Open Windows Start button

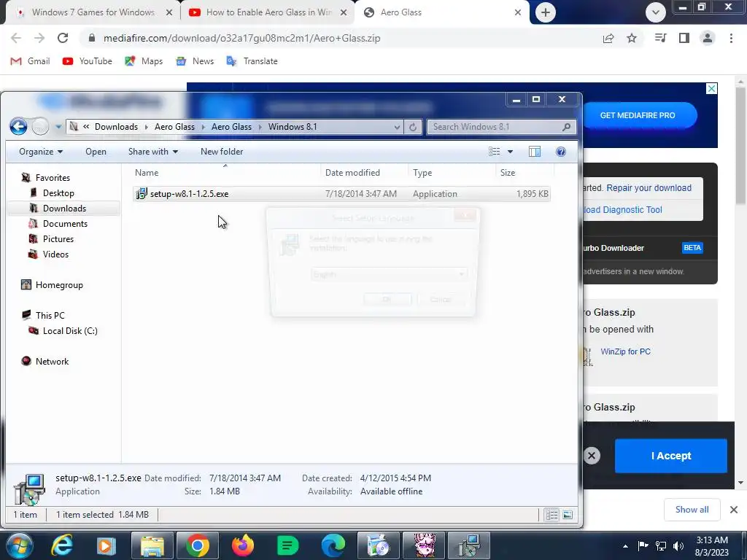tap(19, 545)
